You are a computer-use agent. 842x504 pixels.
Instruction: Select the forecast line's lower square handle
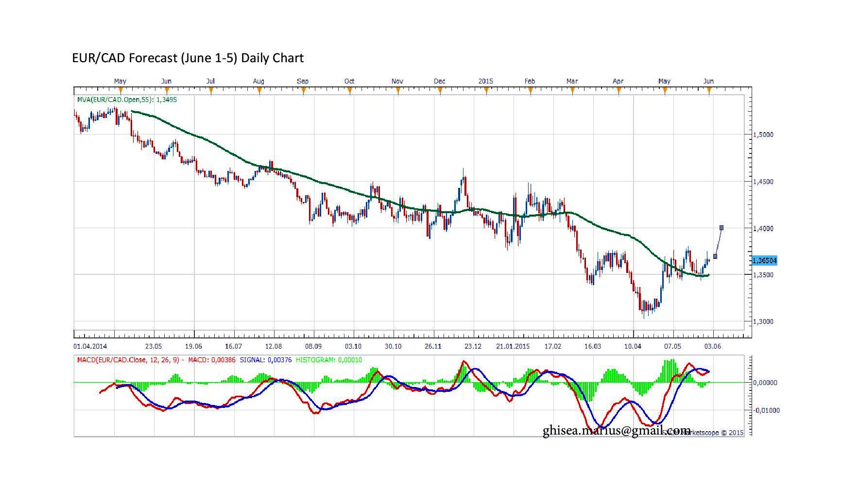click(715, 256)
